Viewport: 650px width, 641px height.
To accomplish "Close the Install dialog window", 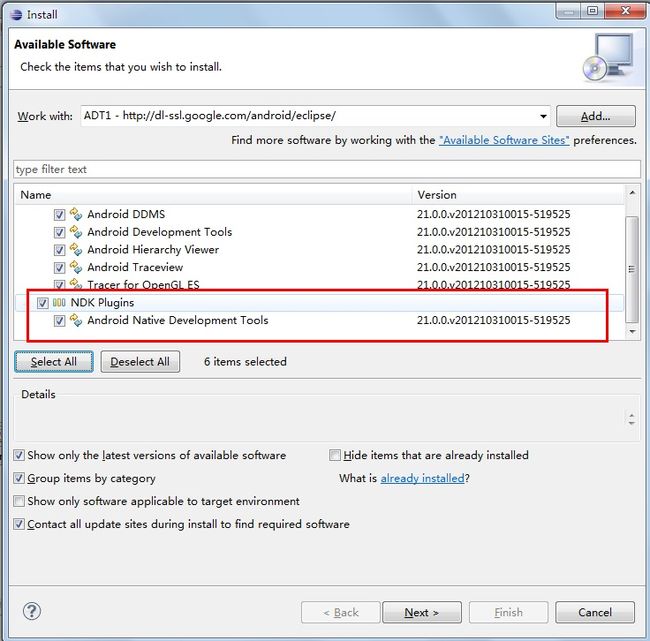I will [x=625, y=10].
